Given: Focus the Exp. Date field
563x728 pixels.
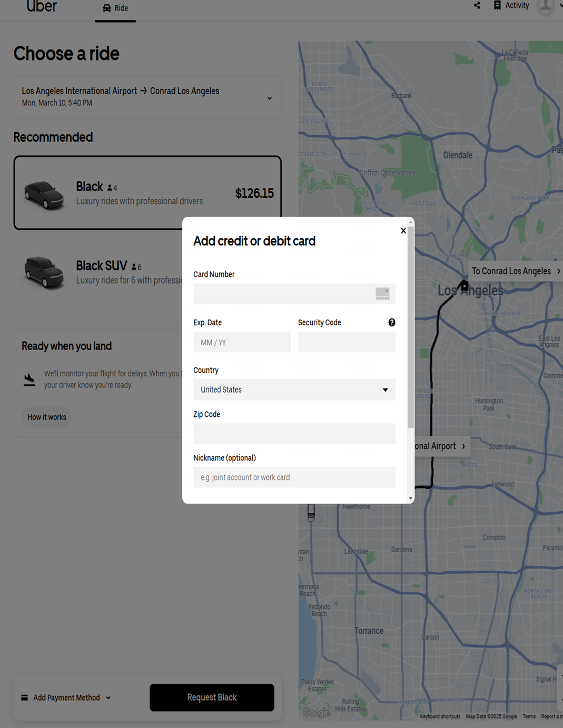Looking at the screenshot, I should tap(242, 342).
